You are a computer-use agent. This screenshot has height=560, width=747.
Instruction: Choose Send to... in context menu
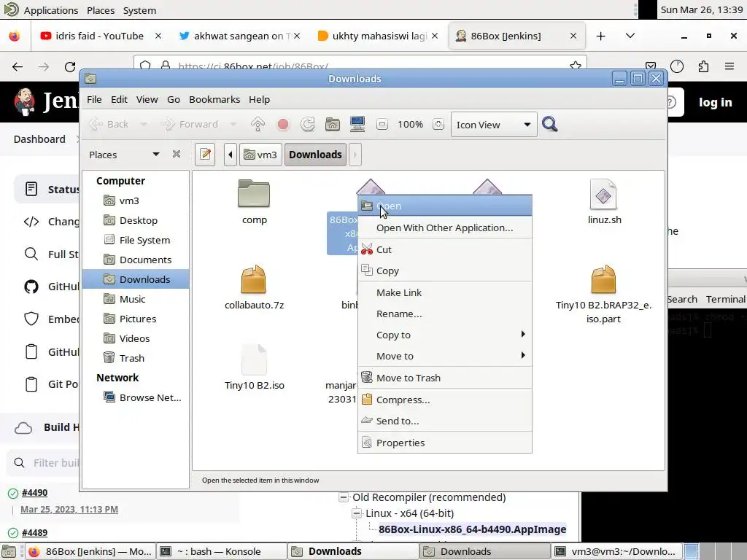click(x=444, y=421)
